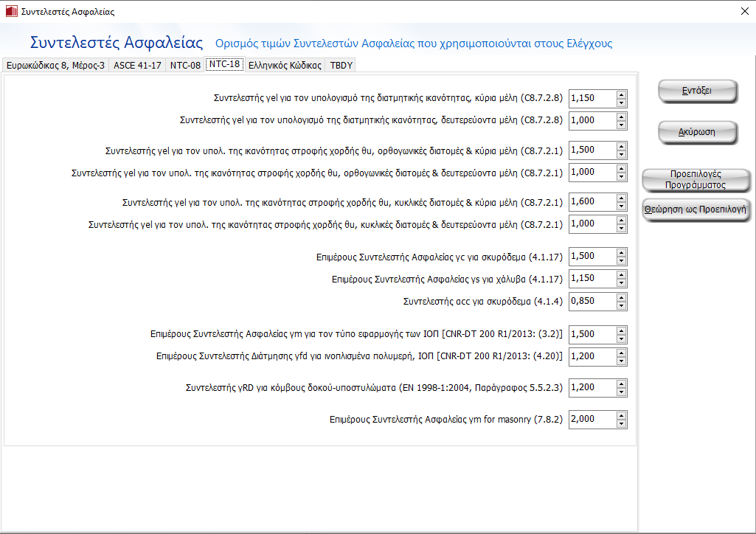Open the ASCE 41-17 tab
Screen dimensions: 756x534
137,65
